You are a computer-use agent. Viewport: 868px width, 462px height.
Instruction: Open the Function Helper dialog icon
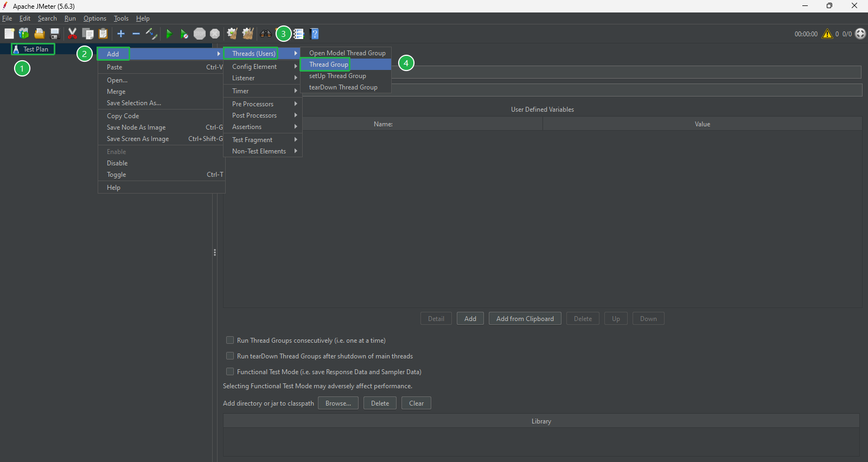(299, 34)
